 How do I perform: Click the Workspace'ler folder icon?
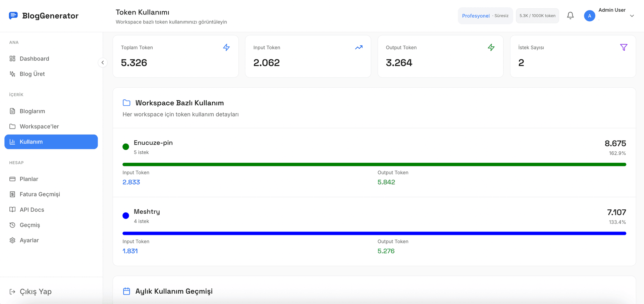tap(12, 126)
